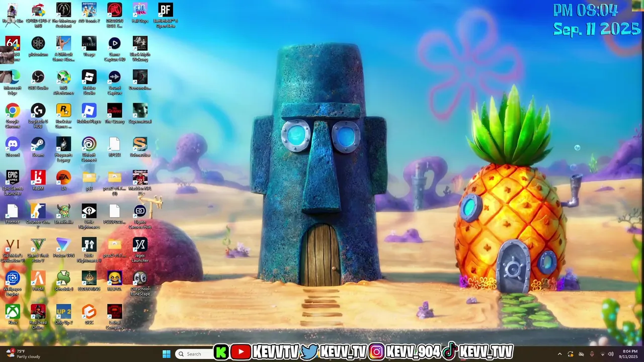
Task: Select the Visage game icon
Action: click(89, 47)
